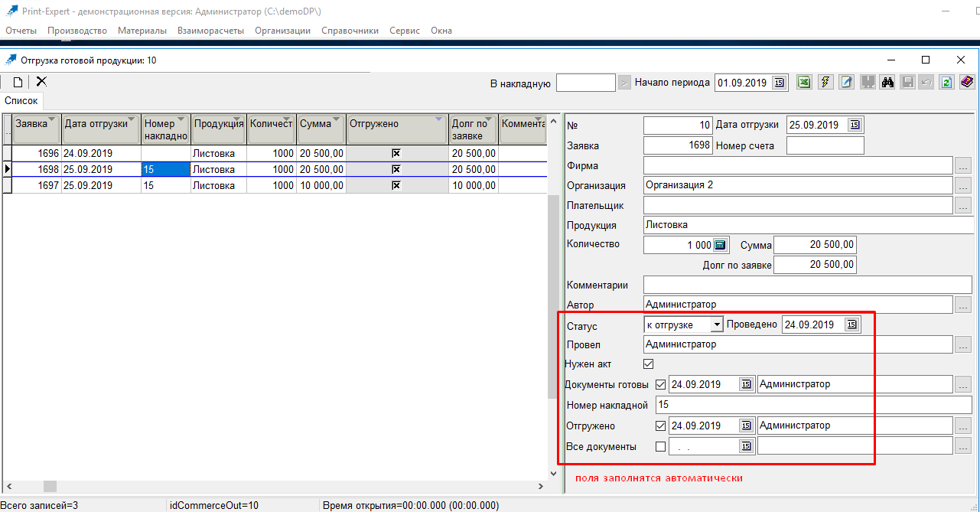
Task: Open calendar picker for Дата отгрузки
Action: point(855,125)
